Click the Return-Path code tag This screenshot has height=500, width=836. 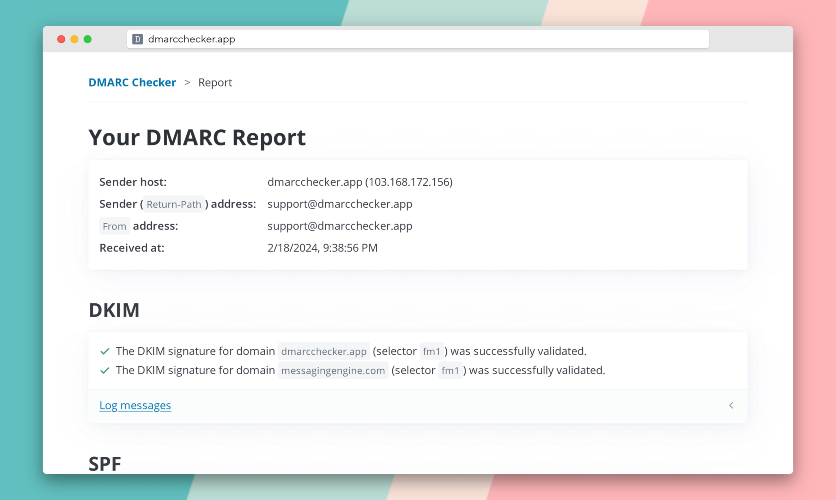pos(174,204)
